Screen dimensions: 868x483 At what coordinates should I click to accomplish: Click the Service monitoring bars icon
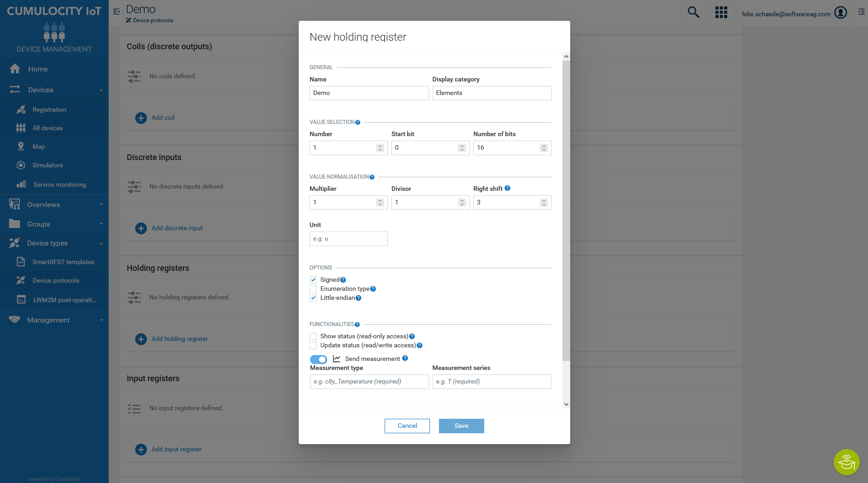tap(21, 184)
